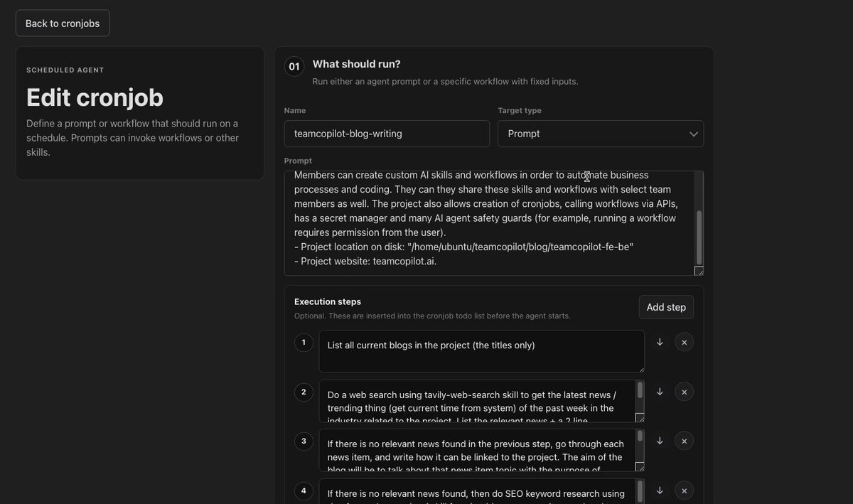Move step 3 down with arrow icon

pyautogui.click(x=660, y=441)
